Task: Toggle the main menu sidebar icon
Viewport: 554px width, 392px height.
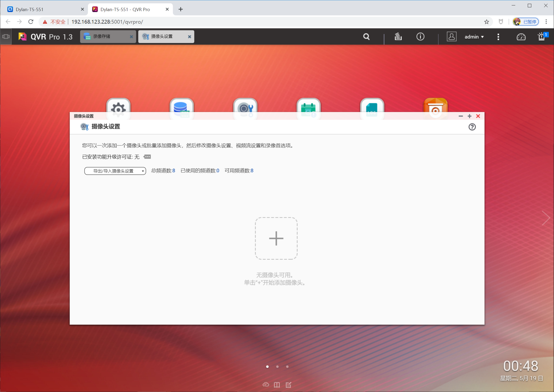Action: [x=6, y=37]
